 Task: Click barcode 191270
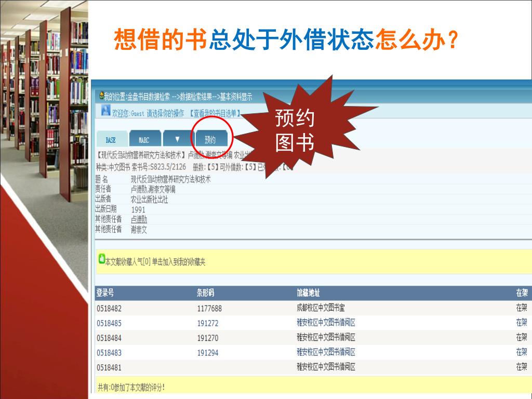[x=208, y=338]
